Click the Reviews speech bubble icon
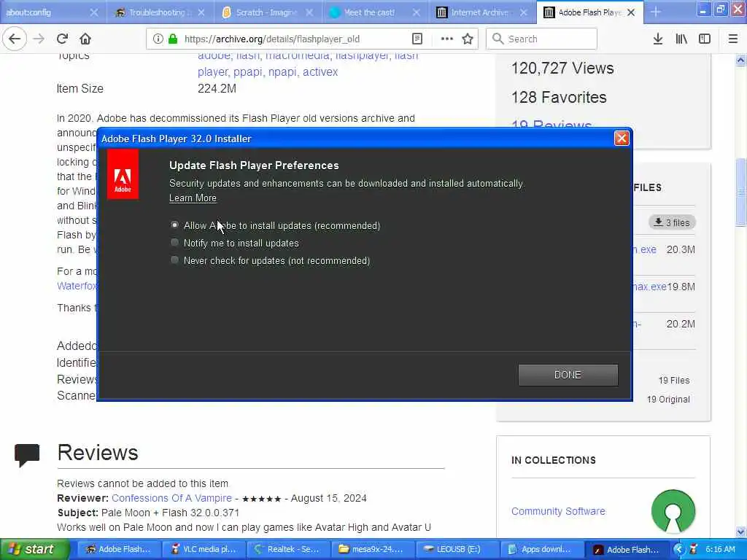The image size is (747, 560). click(x=27, y=455)
